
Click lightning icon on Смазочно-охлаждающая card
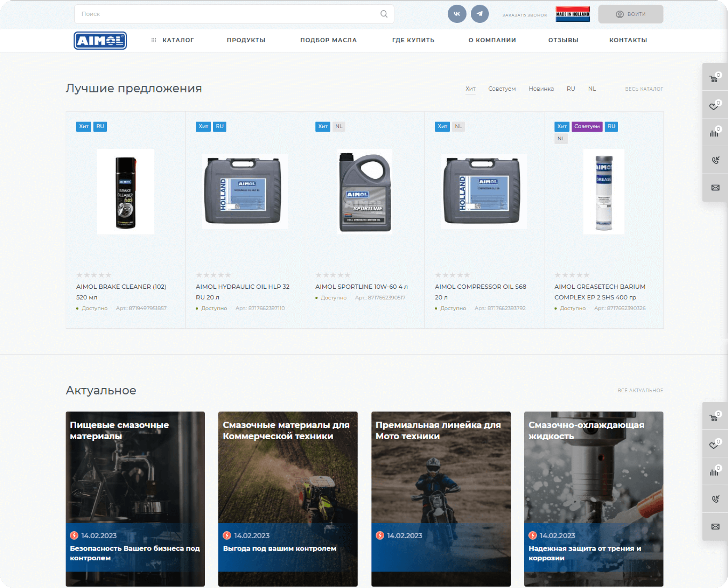tap(533, 535)
